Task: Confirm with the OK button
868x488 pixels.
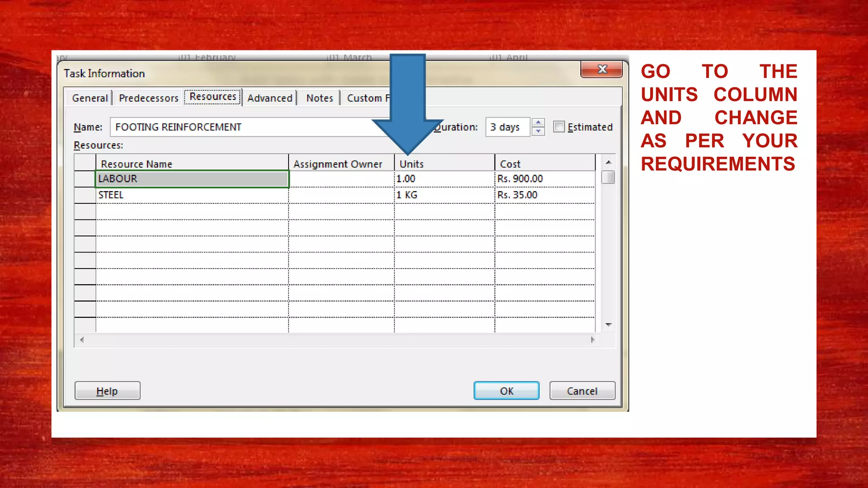Action: coord(506,391)
